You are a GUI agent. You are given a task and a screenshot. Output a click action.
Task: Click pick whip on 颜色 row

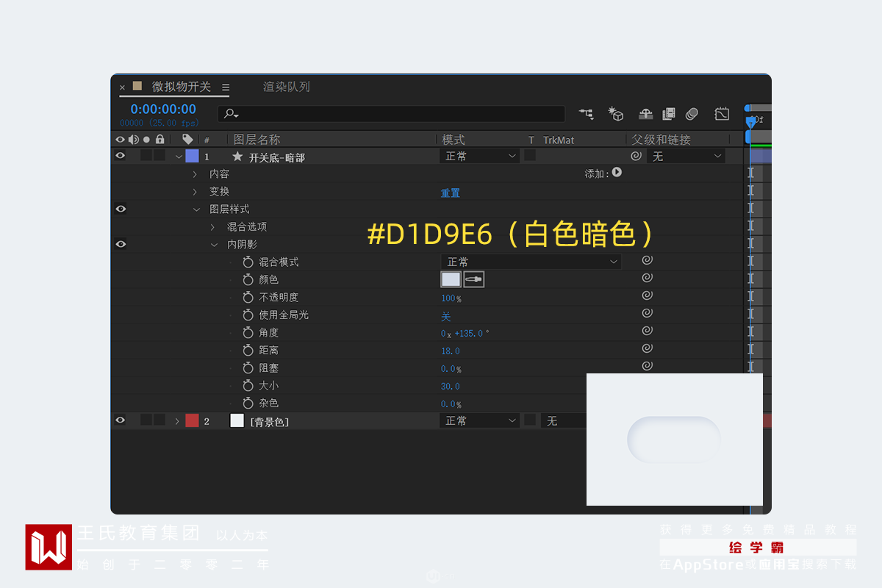647,278
